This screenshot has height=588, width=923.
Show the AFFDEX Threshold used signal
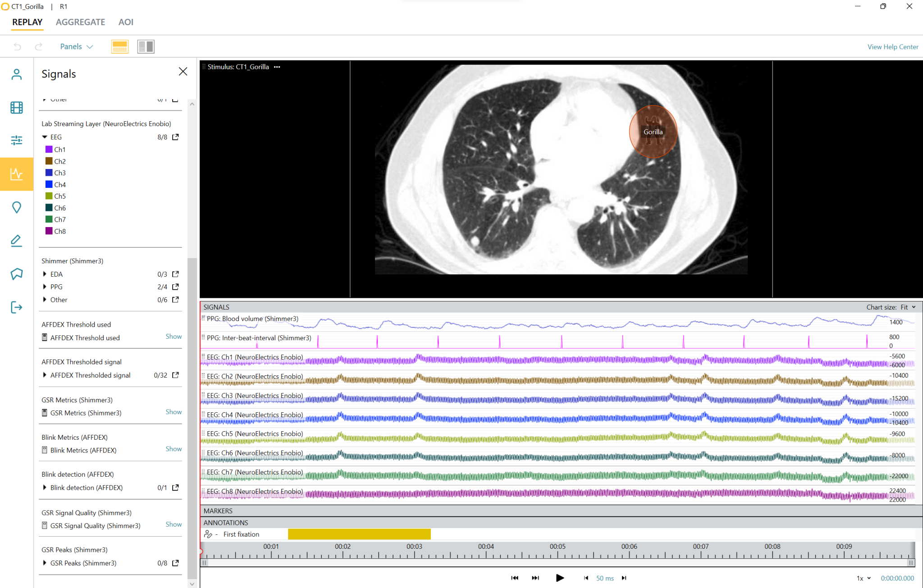point(174,336)
